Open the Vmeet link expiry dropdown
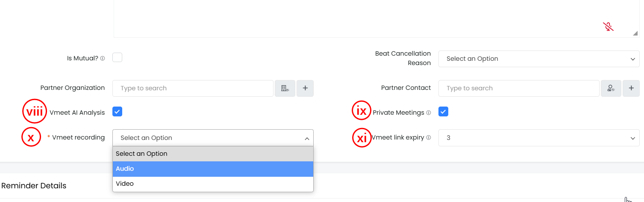Image resolution: width=644 pixels, height=202 pixels. 538,138
